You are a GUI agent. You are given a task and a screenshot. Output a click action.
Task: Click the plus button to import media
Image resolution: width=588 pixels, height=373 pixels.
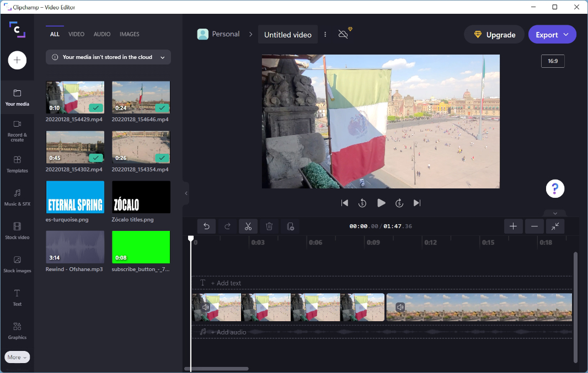(17, 60)
